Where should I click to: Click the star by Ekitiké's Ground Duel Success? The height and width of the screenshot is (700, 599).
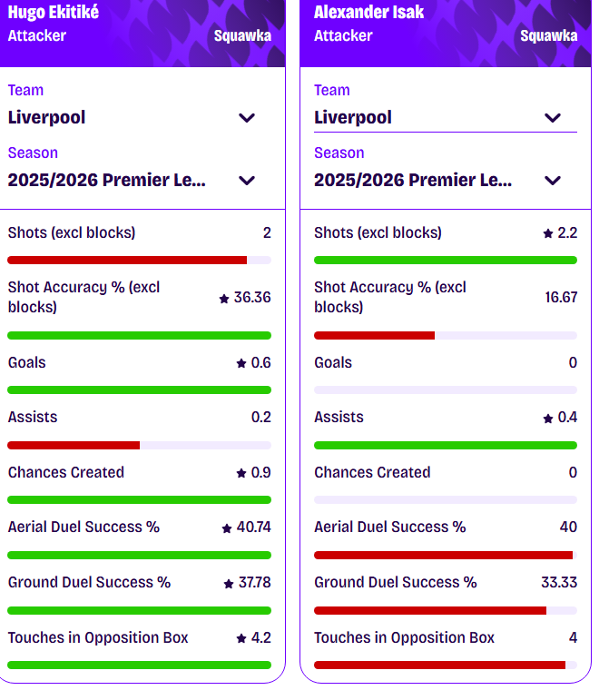point(229,583)
